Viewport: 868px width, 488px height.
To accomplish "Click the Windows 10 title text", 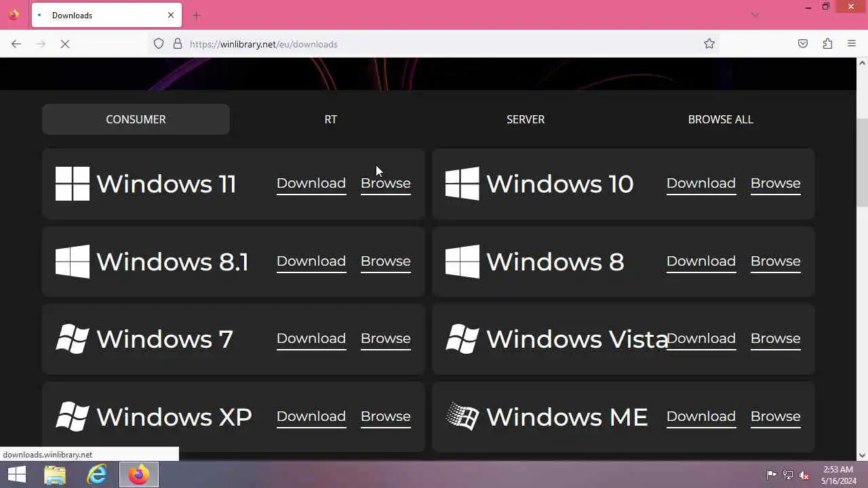I will (559, 184).
